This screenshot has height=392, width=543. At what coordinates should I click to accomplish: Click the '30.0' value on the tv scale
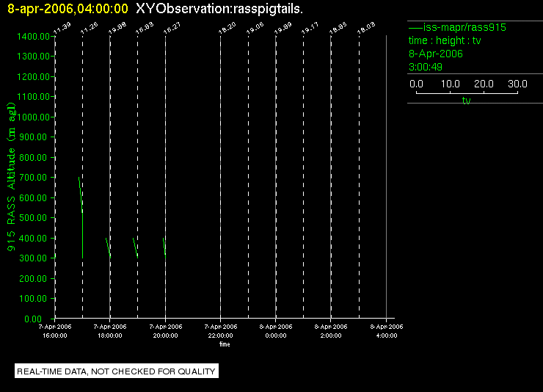(517, 84)
